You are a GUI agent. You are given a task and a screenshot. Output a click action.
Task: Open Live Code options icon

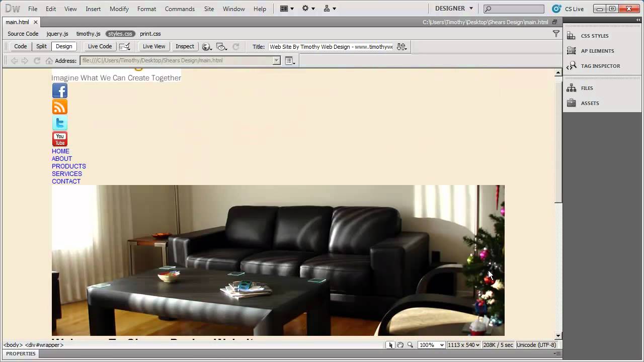click(x=125, y=46)
